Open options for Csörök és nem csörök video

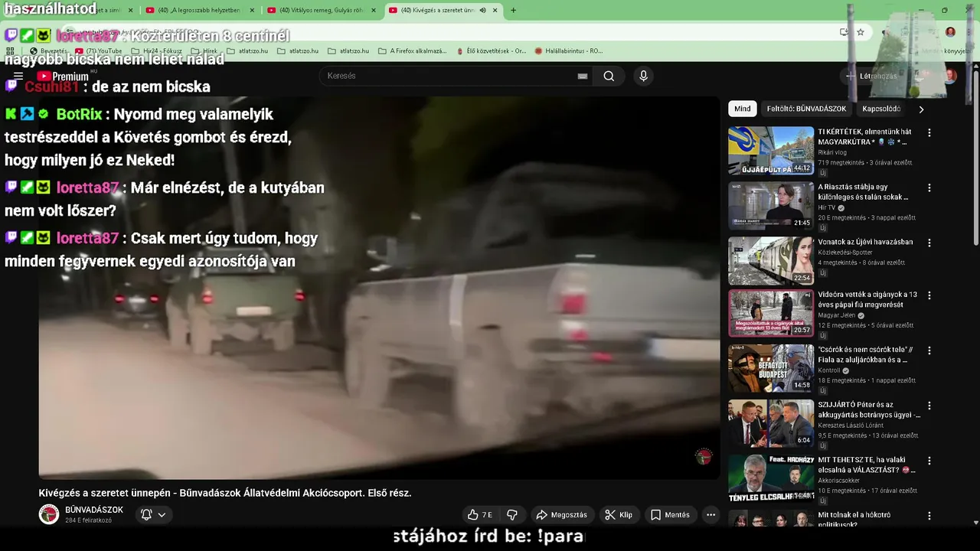point(929,350)
